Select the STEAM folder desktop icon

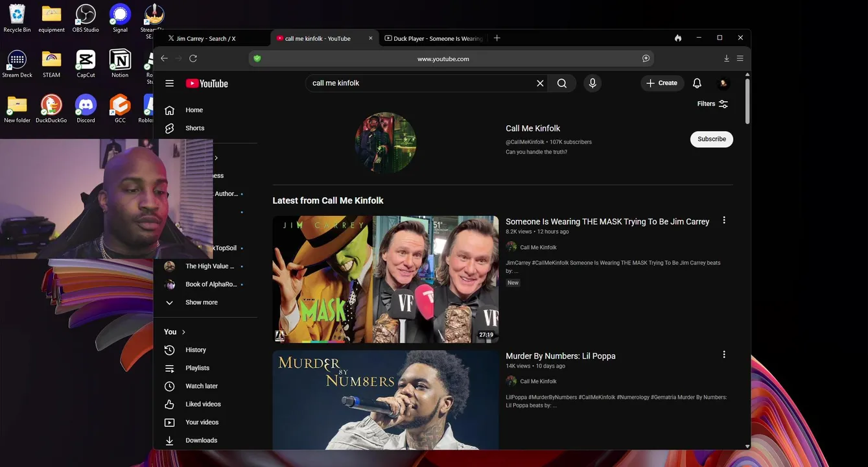[51, 64]
